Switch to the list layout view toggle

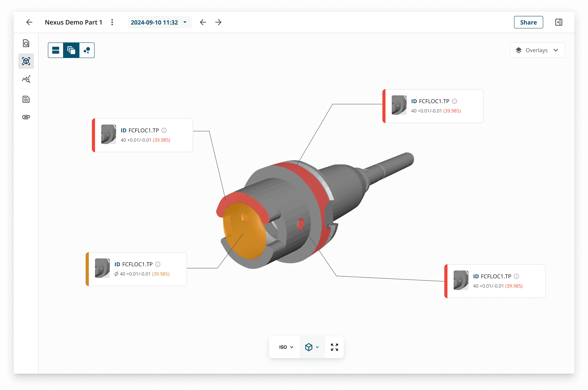pos(56,50)
